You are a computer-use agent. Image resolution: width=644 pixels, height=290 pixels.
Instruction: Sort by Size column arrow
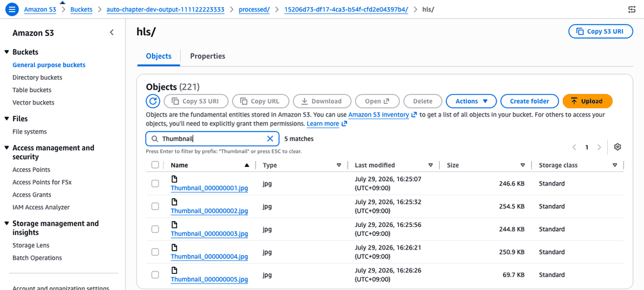coord(522,165)
